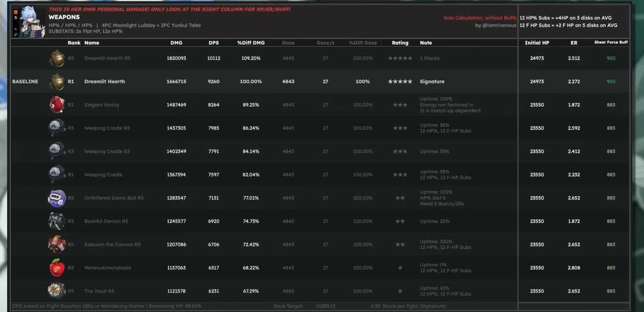The height and width of the screenshot is (312, 644).
Task: Select the Weeping Cradle R5 weapon icon
Action: point(57,128)
